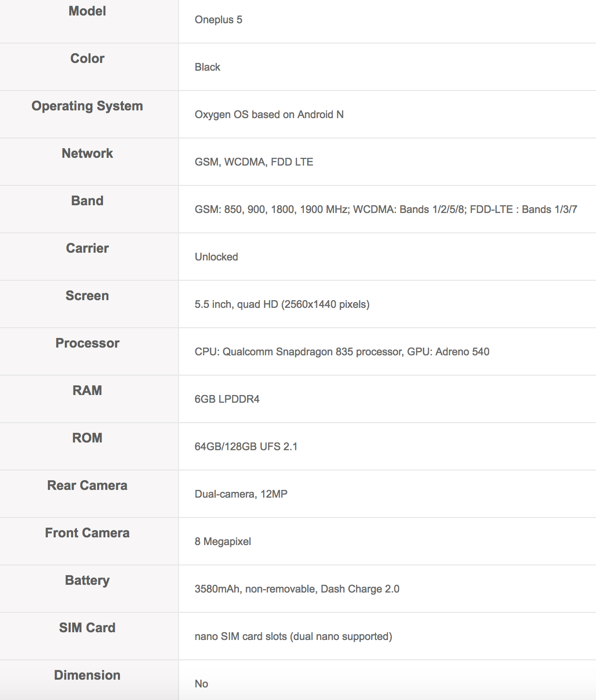Click 'Oxygen OS based on Android N' text
Screen dimensions: 596x700
[x=269, y=115]
